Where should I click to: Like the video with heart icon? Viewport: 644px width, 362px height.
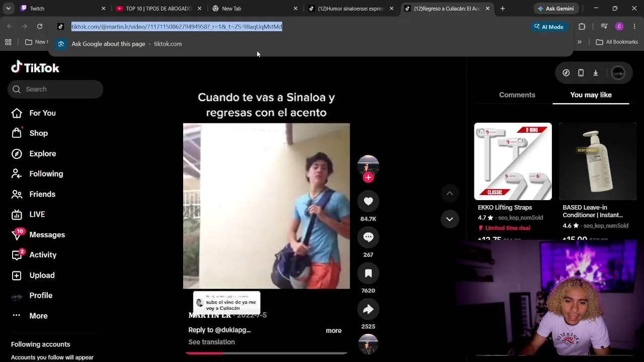click(x=368, y=201)
